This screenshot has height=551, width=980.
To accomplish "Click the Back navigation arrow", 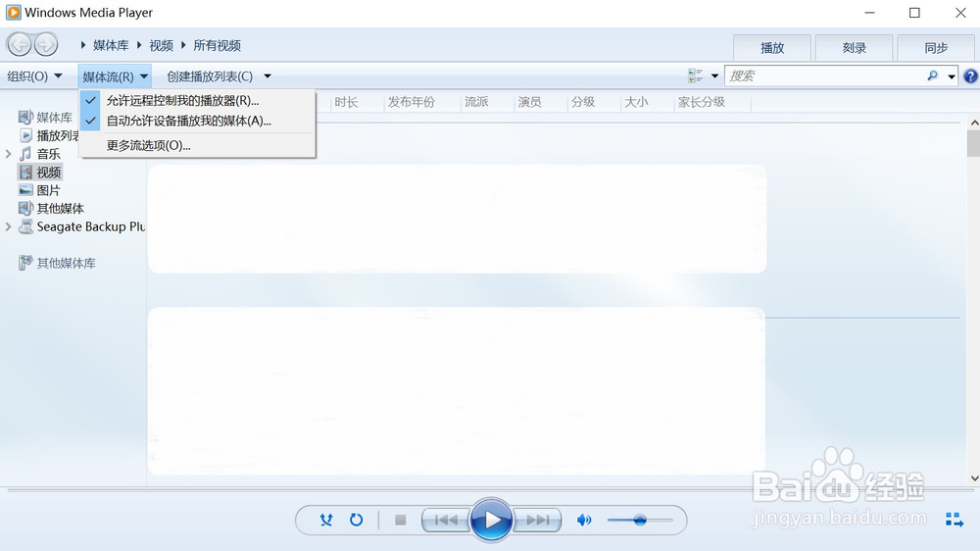I will (x=20, y=44).
